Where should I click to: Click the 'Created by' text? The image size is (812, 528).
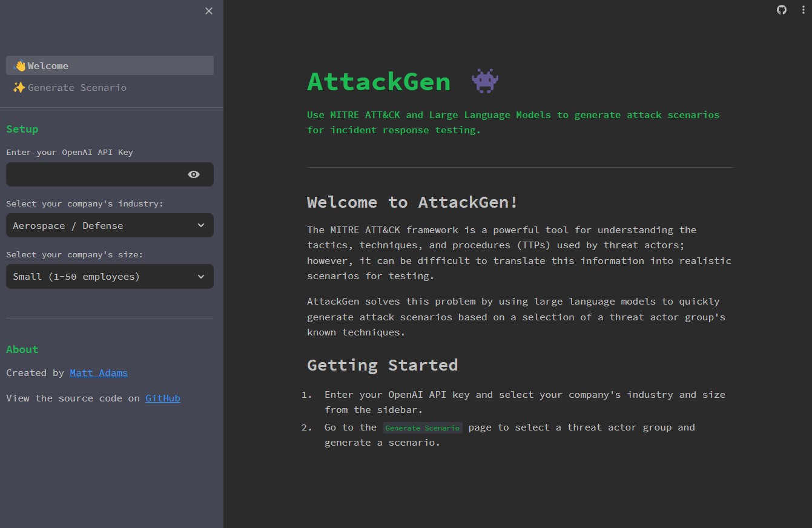pyautogui.click(x=35, y=372)
